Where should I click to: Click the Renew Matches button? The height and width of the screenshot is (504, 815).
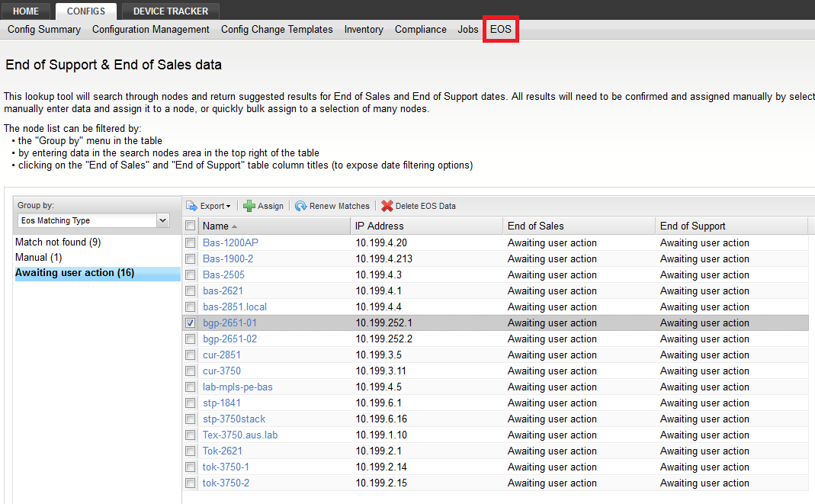[x=332, y=207]
